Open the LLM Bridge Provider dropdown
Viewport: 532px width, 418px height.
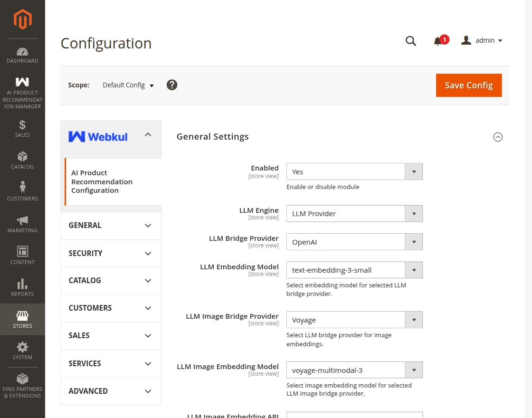pyautogui.click(x=354, y=242)
